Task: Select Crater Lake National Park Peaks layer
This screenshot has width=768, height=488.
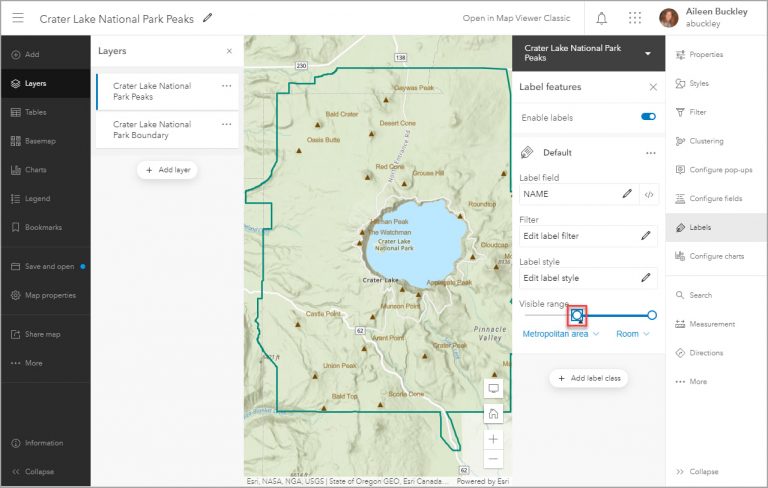Action: click(x=167, y=92)
